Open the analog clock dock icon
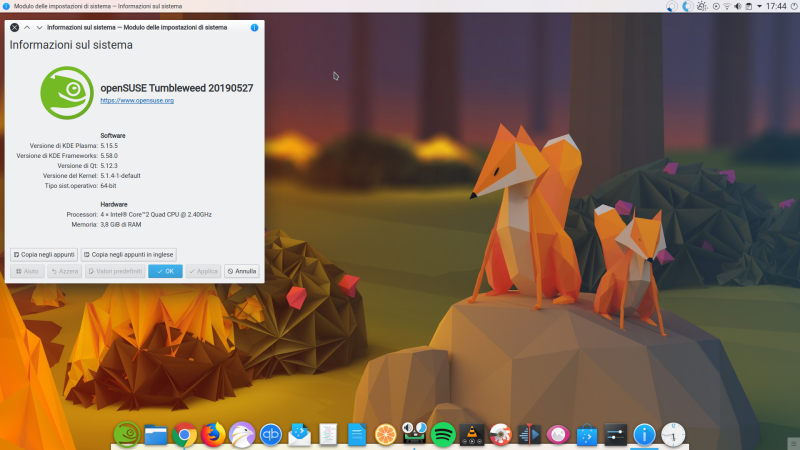The image size is (800, 450). click(x=673, y=435)
